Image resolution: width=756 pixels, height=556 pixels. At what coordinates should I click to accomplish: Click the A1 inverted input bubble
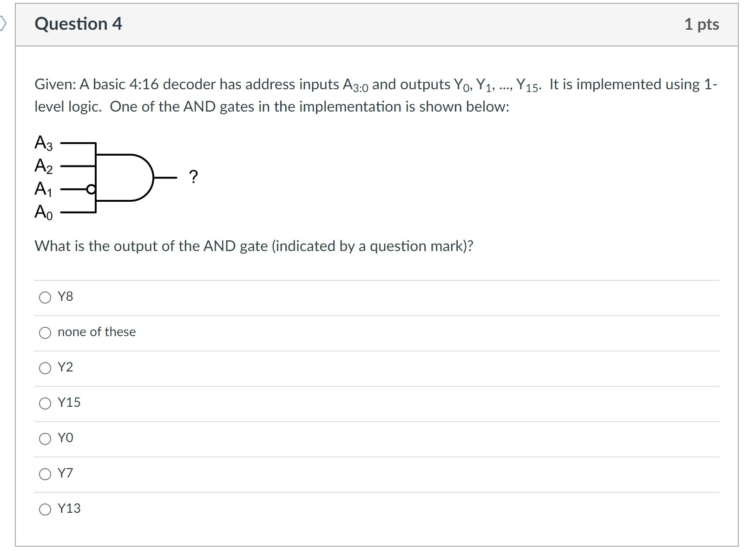click(91, 189)
